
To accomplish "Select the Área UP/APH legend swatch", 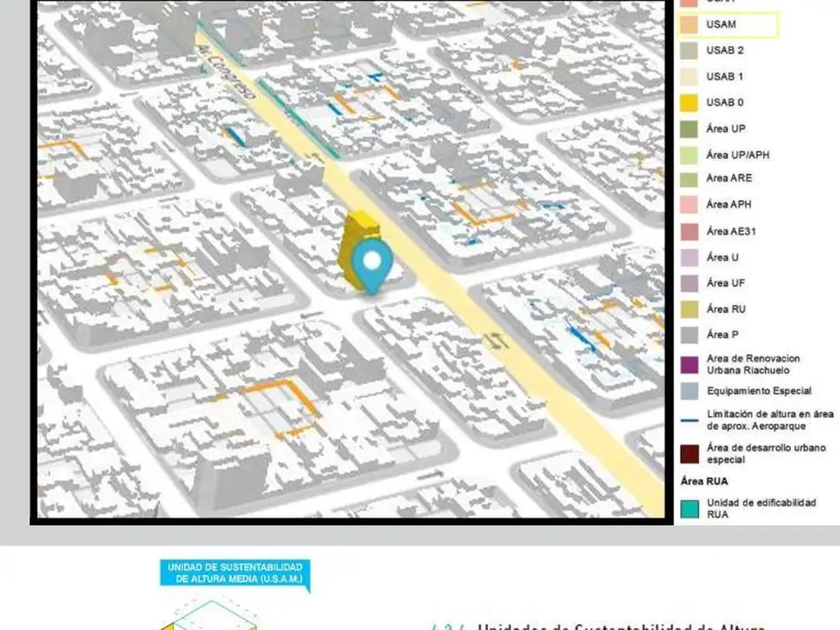I will pyautogui.click(x=689, y=155).
